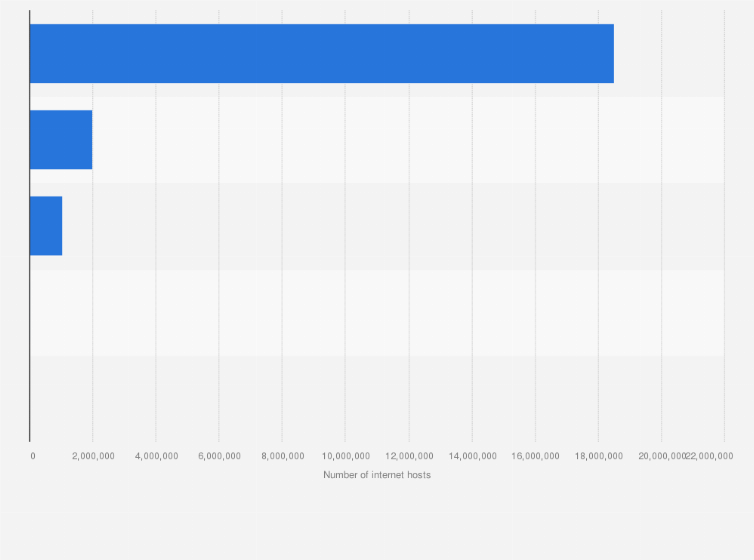Select the '0' axis label
754x560 pixels.
point(33,456)
